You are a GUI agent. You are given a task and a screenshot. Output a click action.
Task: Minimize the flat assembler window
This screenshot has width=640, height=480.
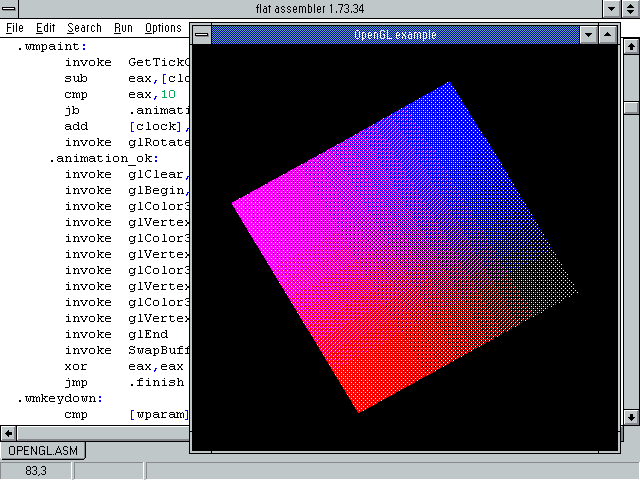[611, 9]
